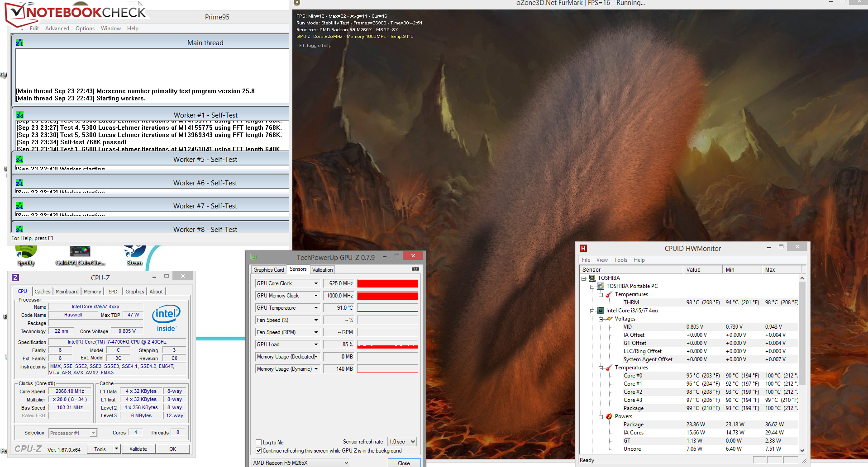868x467 pixels.
Task: Click the Worker #7 Self-Test window icon
Action: 19,206
